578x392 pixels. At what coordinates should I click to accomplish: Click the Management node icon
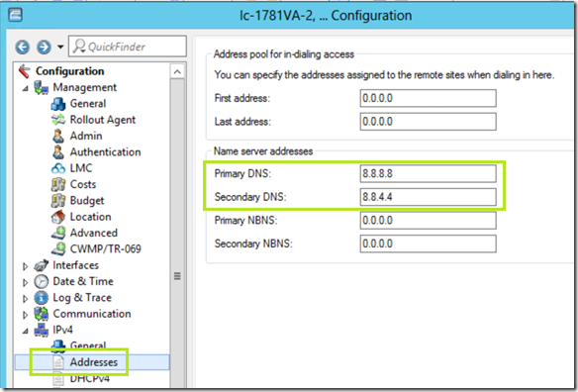pos(42,88)
